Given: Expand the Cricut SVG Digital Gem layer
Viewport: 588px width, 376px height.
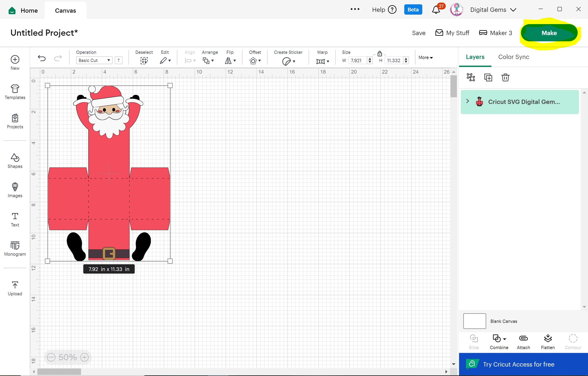Looking at the screenshot, I should 468,101.
